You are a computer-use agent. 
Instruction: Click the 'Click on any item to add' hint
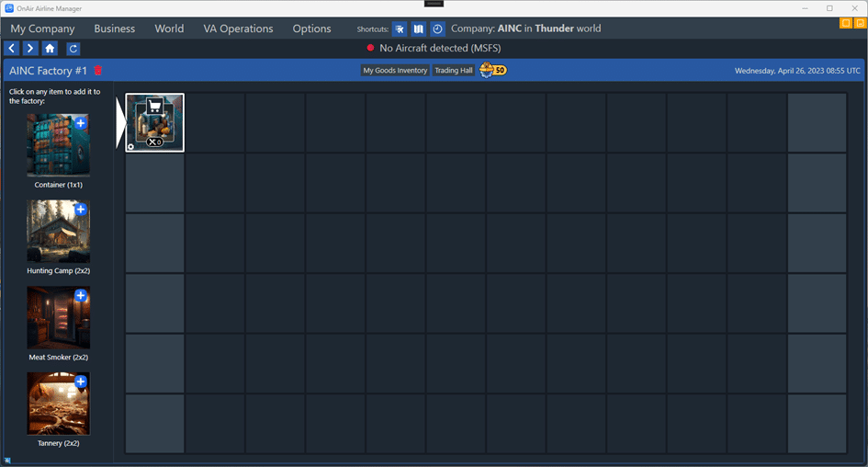click(54, 97)
